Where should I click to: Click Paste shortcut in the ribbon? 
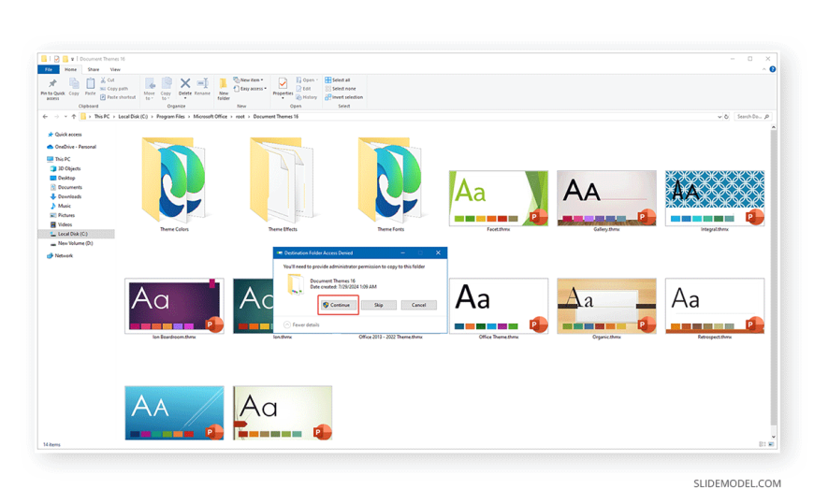[x=118, y=97]
